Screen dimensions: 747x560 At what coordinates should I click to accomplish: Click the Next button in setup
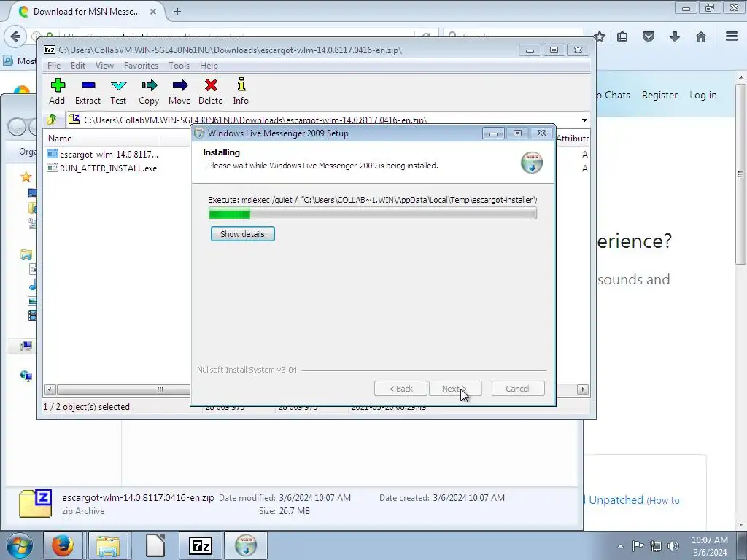point(455,389)
